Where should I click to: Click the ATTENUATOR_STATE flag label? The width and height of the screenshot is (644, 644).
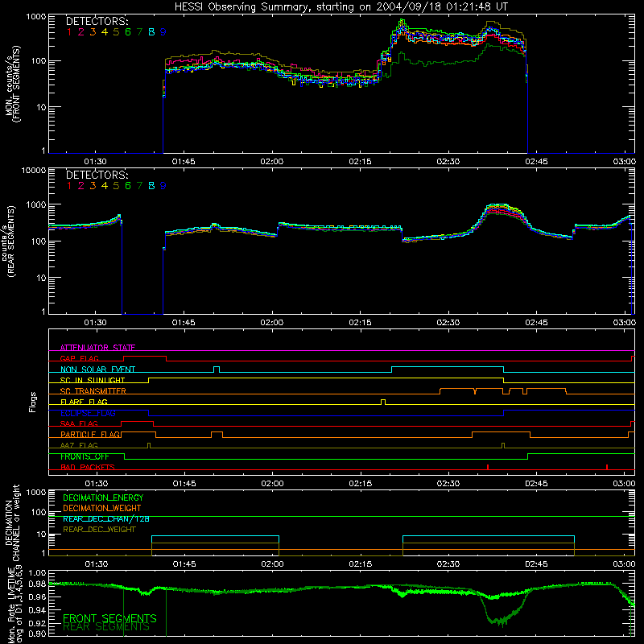(97, 348)
